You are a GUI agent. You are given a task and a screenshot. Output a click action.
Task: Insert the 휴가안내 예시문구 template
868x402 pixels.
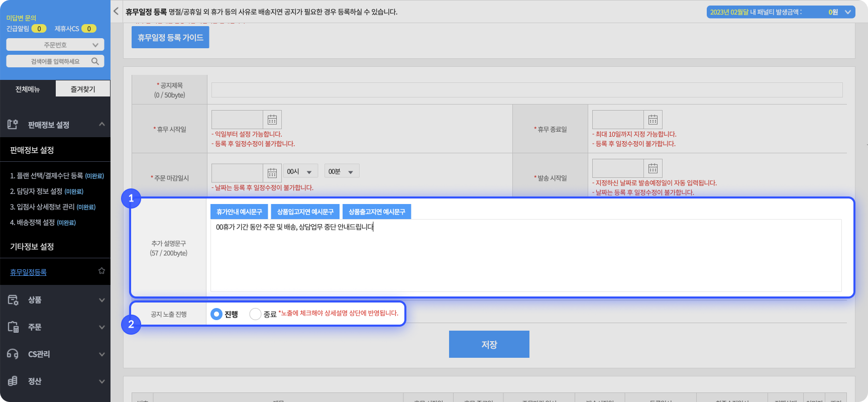pyautogui.click(x=239, y=212)
